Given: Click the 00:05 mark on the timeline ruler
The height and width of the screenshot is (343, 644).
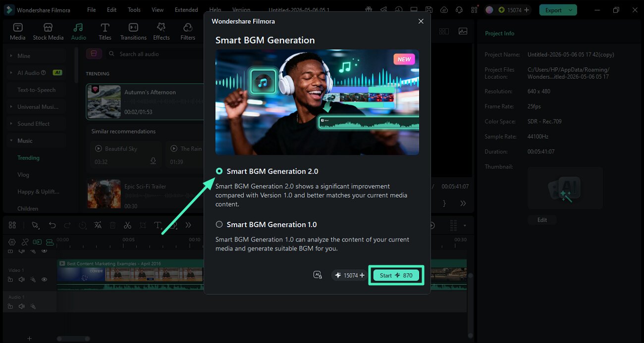Looking at the screenshot, I should [x=128, y=240].
